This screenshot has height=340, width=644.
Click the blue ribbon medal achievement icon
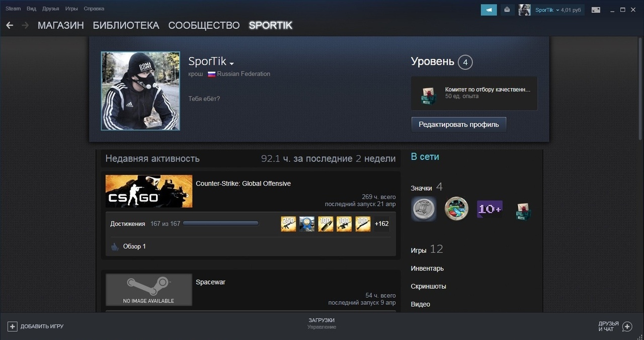[307, 224]
